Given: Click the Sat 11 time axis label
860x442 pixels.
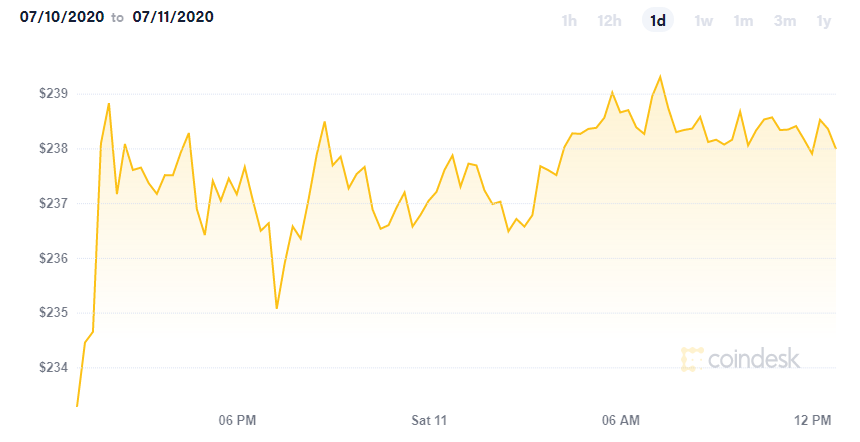Looking at the screenshot, I should 429,421.
